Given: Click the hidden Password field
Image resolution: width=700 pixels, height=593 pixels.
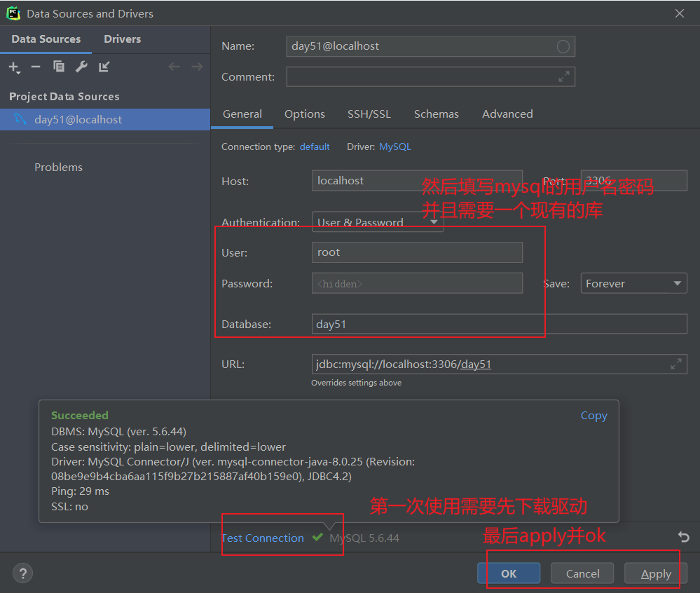Looking at the screenshot, I should click(x=417, y=284).
